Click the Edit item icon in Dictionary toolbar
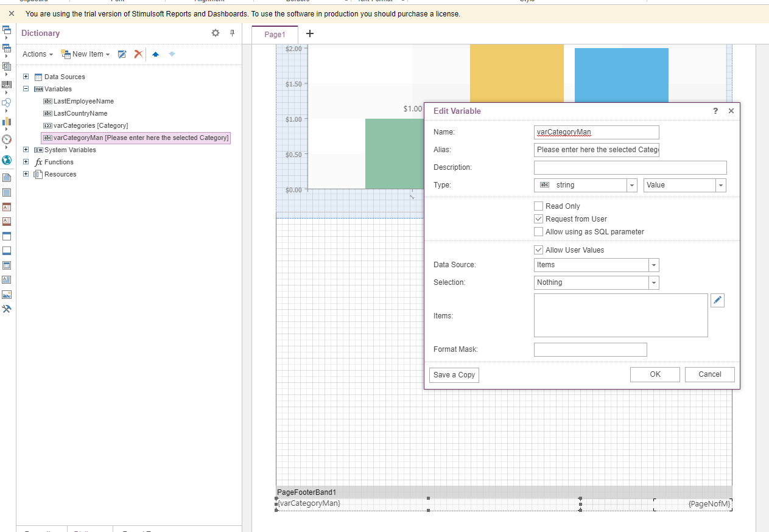Image resolution: width=769 pixels, height=532 pixels. (122, 54)
